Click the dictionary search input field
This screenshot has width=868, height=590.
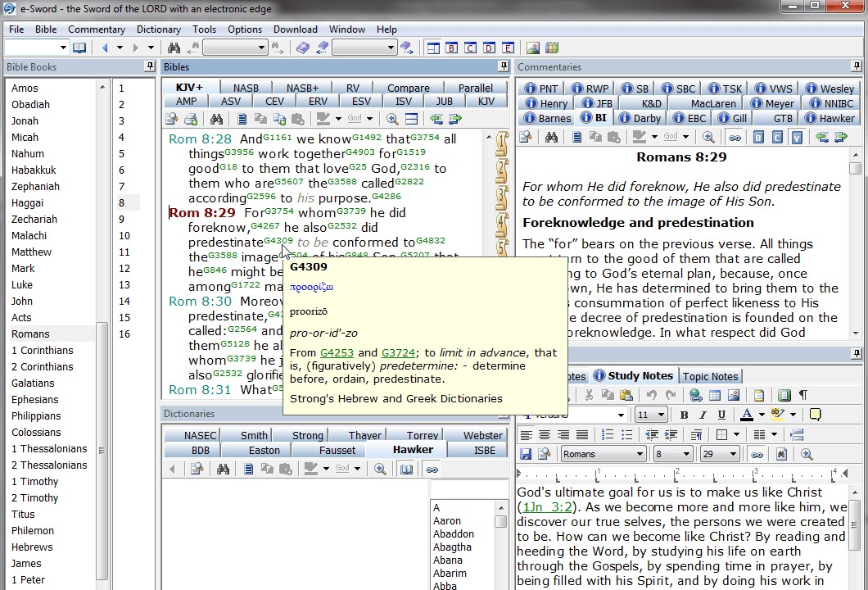[469, 489]
